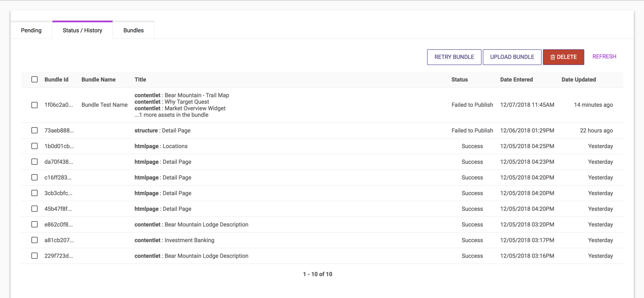Select checkbox for bundle 73aeb888

pyautogui.click(x=34, y=130)
